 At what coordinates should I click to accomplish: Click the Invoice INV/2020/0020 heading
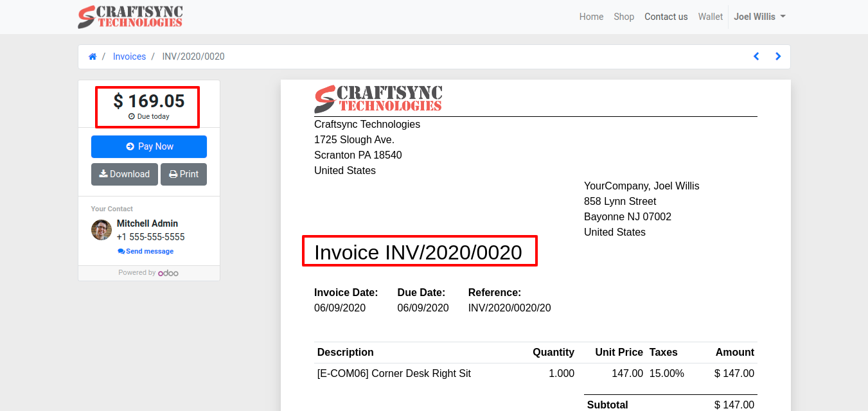tap(418, 252)
